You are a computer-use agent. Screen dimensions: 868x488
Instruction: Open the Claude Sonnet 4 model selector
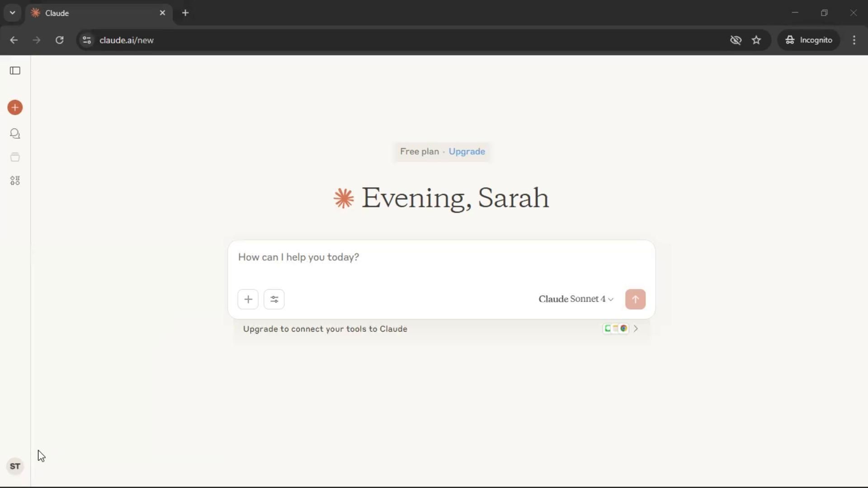(575, 299)
